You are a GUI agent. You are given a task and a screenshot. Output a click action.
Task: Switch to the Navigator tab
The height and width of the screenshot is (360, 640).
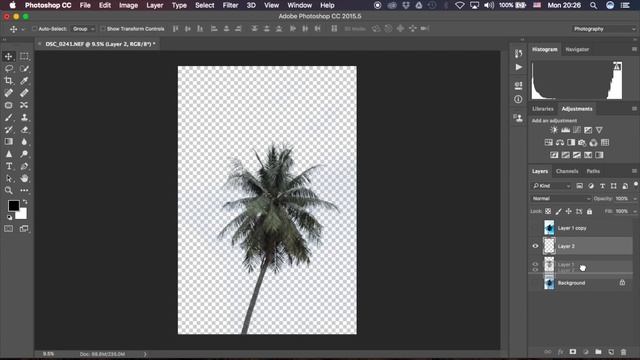pos(577,49)
